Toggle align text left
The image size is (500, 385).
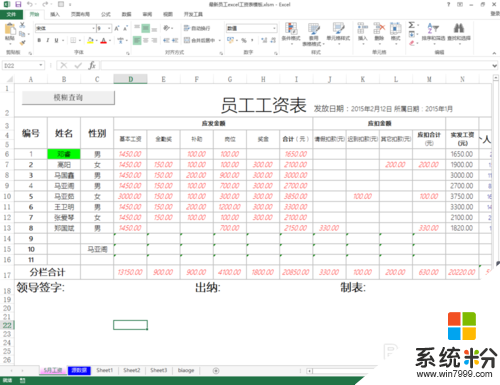point(137,40)
